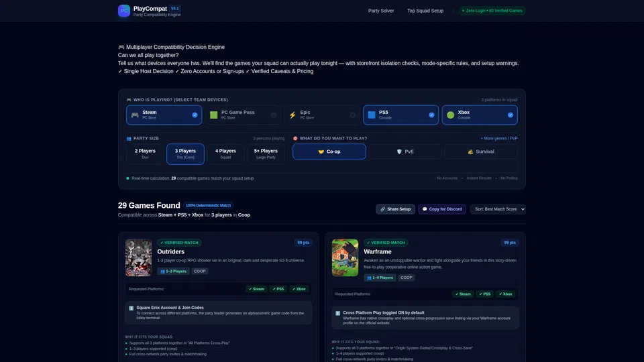Click the Xbox platform chip on Warframe
The image size is (644, 362).
505,294
